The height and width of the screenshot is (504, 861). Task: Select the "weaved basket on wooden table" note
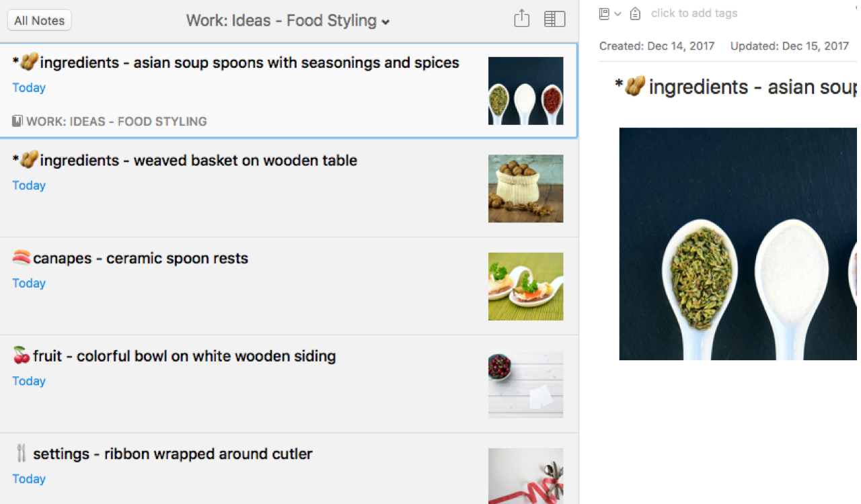pos(198,161)
